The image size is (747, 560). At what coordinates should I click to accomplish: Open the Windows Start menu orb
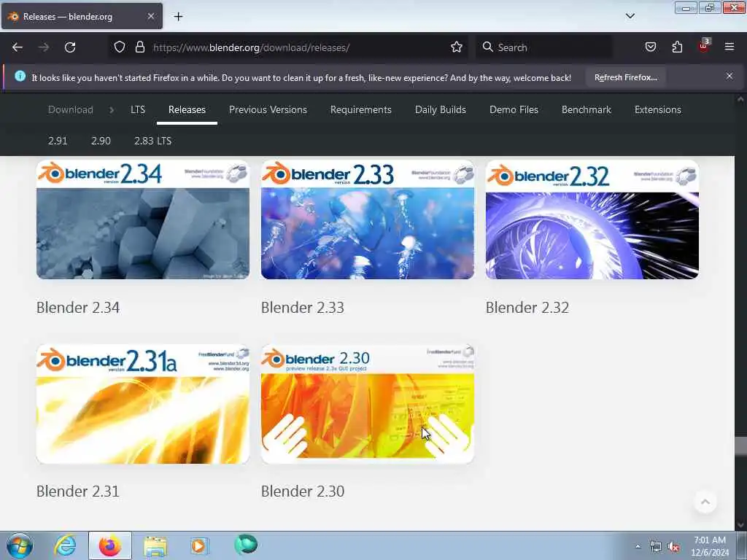pyautogui.click(x=20, y=545)
